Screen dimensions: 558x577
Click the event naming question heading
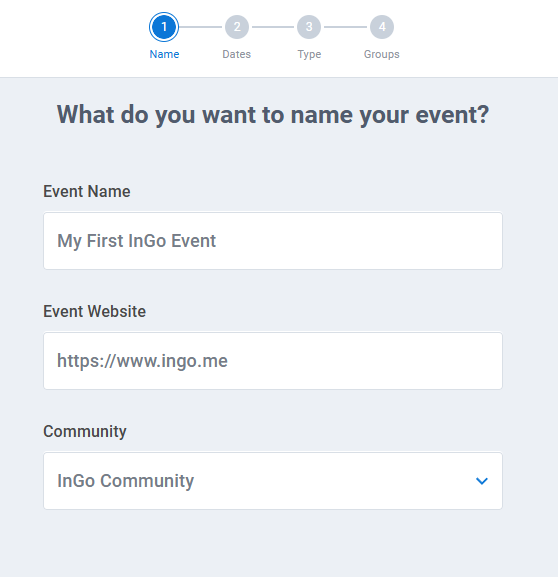[273, 115]
